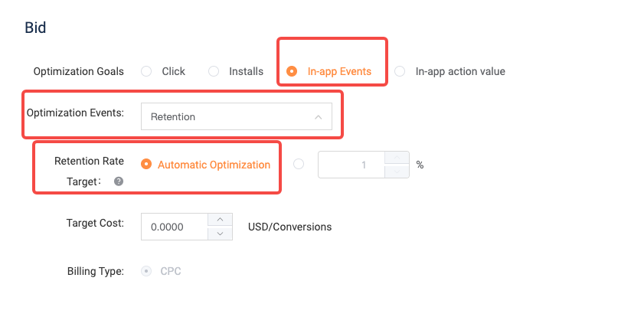Pick the In-app action value goal

click(400, 71)
